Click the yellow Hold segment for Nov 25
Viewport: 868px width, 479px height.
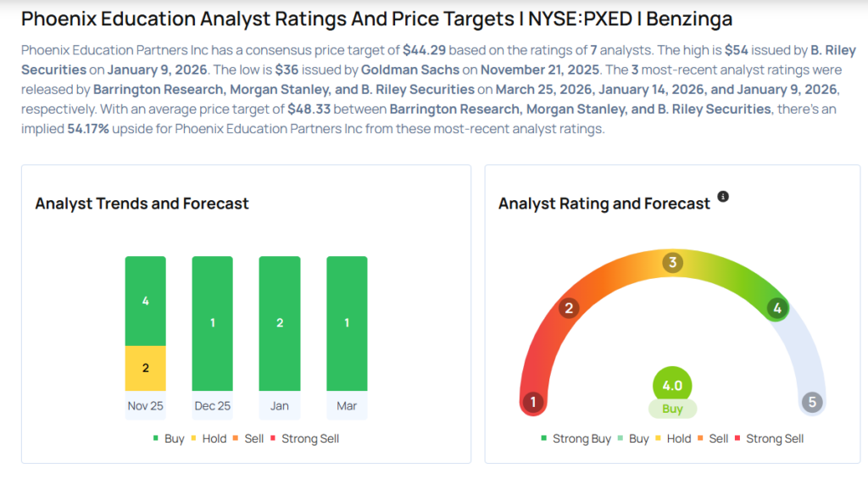click(145, 368)
